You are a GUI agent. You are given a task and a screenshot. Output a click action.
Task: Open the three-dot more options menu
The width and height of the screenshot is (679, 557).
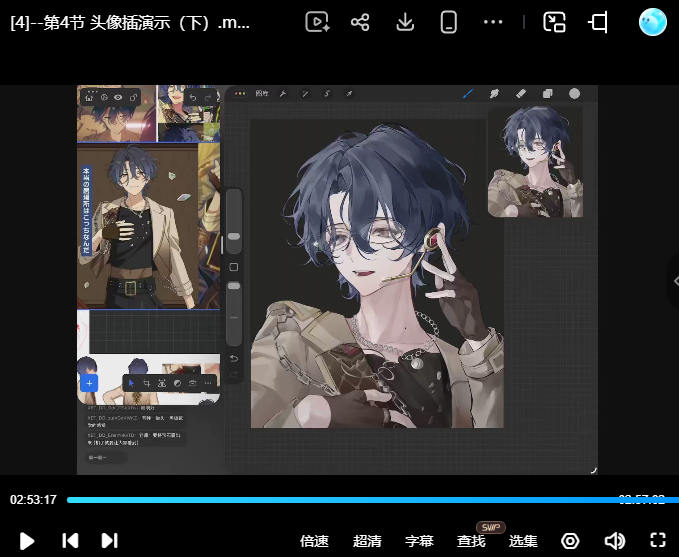tap(493, 22)
